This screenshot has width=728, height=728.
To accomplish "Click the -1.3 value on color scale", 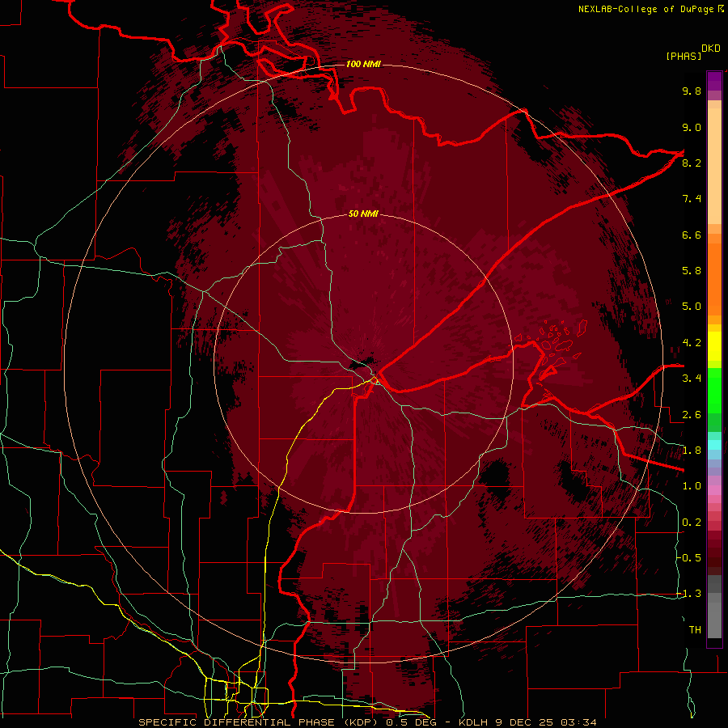I will (689, 594).
